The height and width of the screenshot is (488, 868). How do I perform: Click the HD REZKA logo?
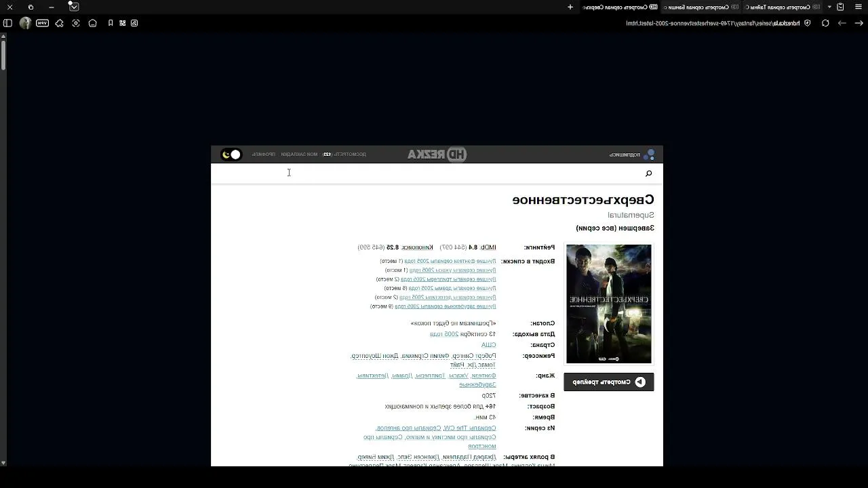(x=437, y=155)
